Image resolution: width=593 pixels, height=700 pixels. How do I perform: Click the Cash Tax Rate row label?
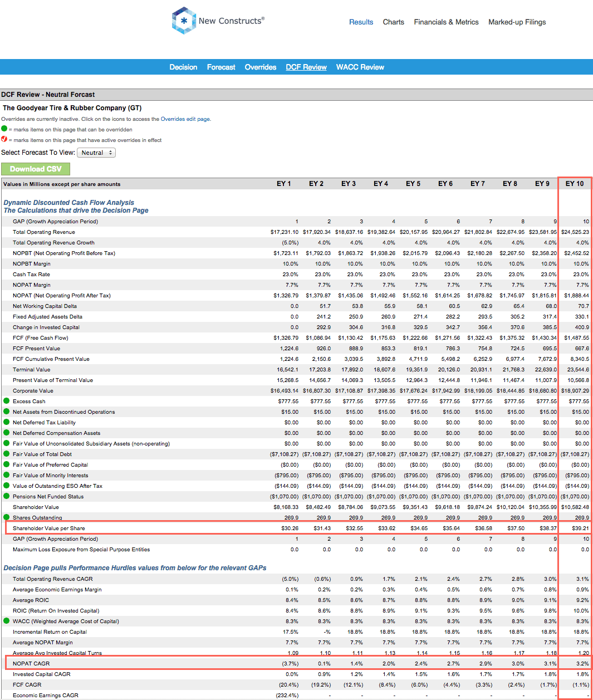31,275
